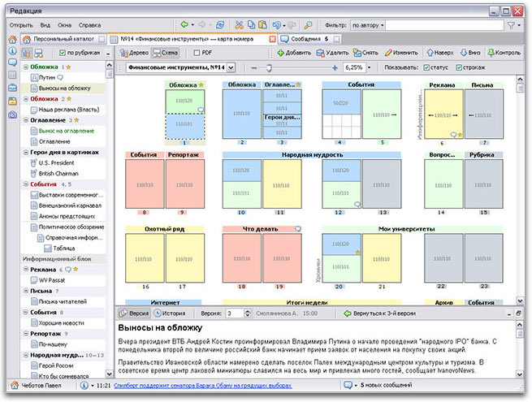Enable the PDF checkbox
The image size is (532, 402).
196,53
